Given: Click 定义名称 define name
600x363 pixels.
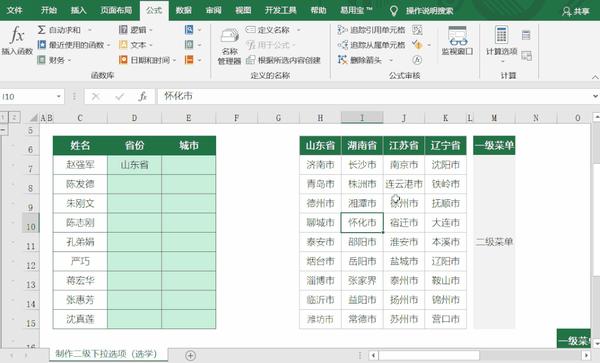Looking at the screenshot, I should (268, 30).
